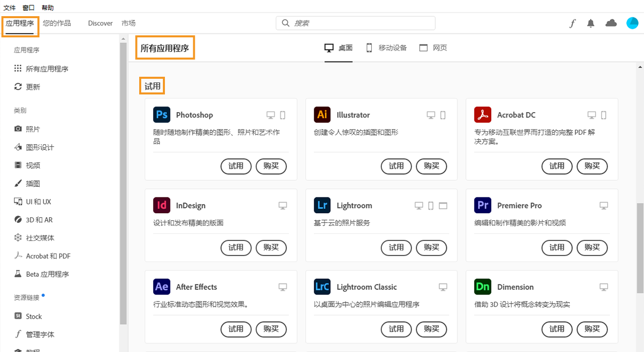644x352 pixels.
Task: Open the notifications bell
Action: (591, 23)
